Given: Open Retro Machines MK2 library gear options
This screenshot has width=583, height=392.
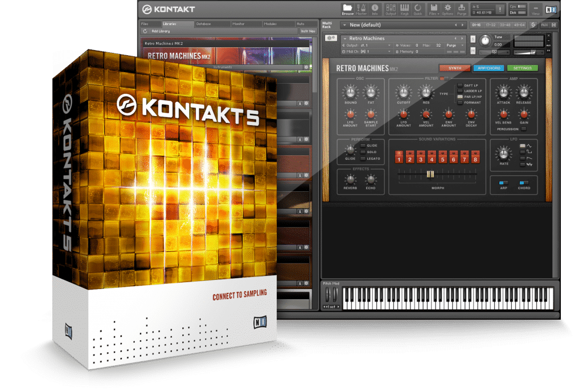Looking at the screenshot, I should click(306, 67).
